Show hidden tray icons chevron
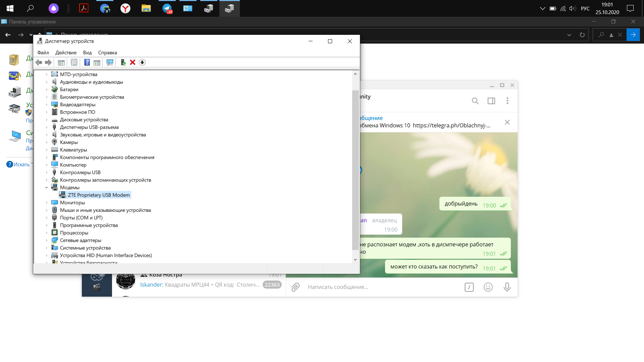 (x=542, y=8)
